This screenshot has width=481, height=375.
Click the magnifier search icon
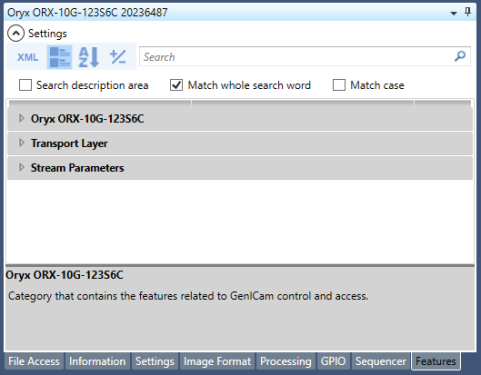pyautogui.click(x=460, y=56)
